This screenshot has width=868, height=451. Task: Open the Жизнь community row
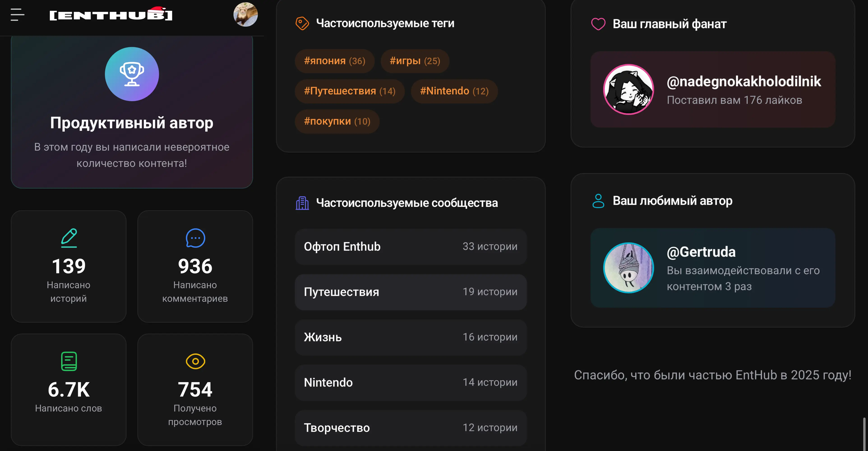point(410,337)
